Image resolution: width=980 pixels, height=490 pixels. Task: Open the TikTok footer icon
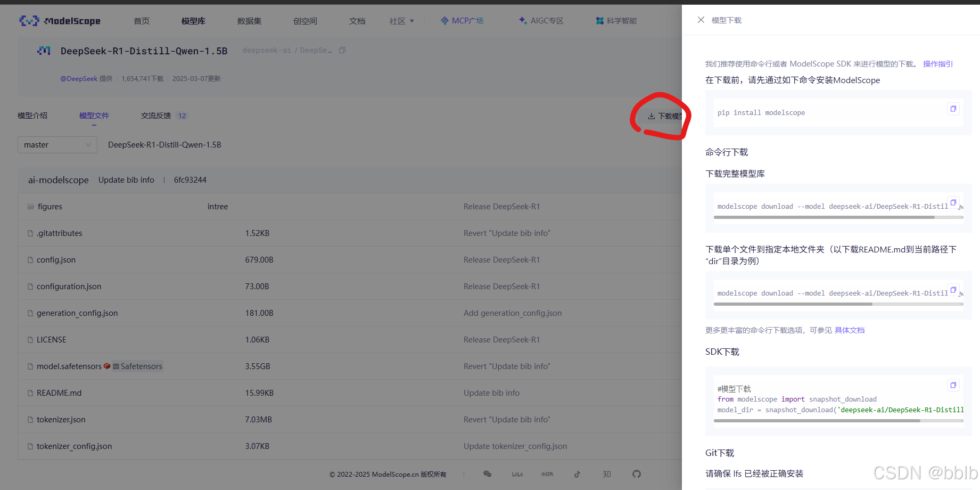pos(577,474)
